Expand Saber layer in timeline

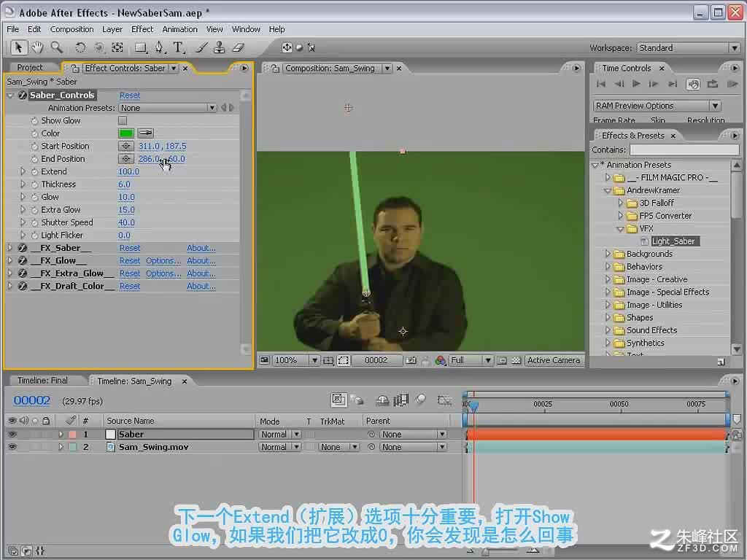61,435
